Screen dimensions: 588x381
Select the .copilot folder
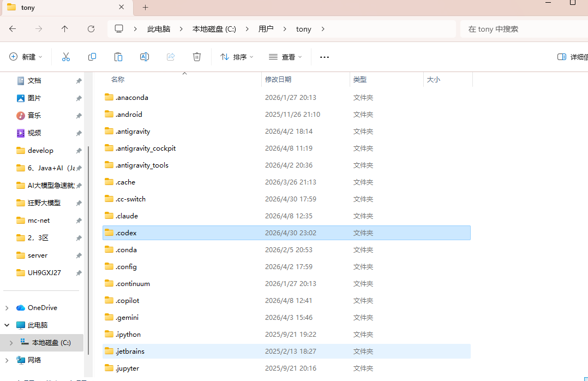(x=128, y=301)
